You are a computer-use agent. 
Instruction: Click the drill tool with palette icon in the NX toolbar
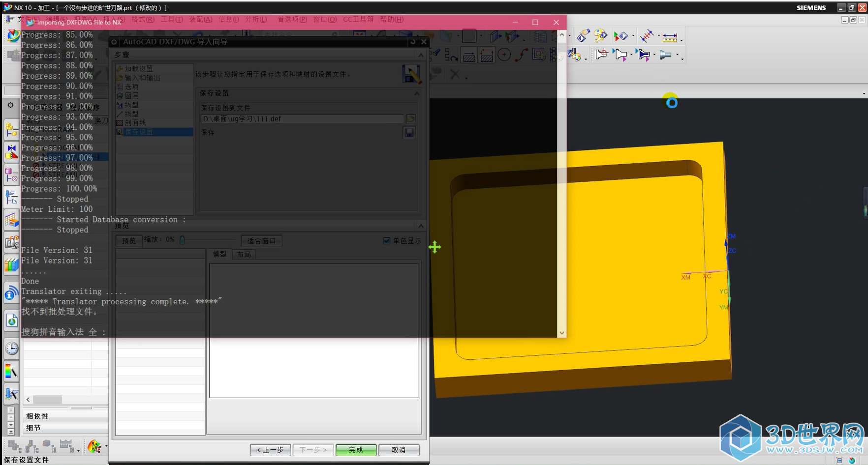pyautogui.click(x=574, y=55)
